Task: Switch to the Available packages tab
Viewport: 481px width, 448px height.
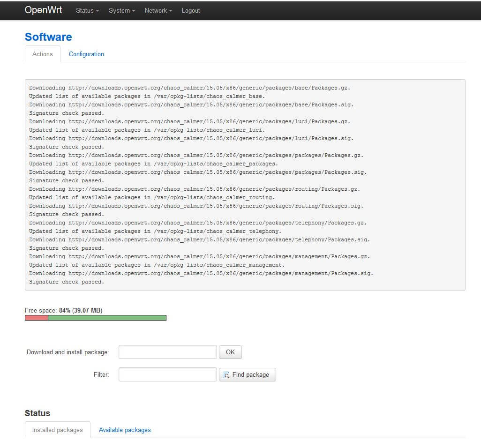Action: (x=125, y=430)
